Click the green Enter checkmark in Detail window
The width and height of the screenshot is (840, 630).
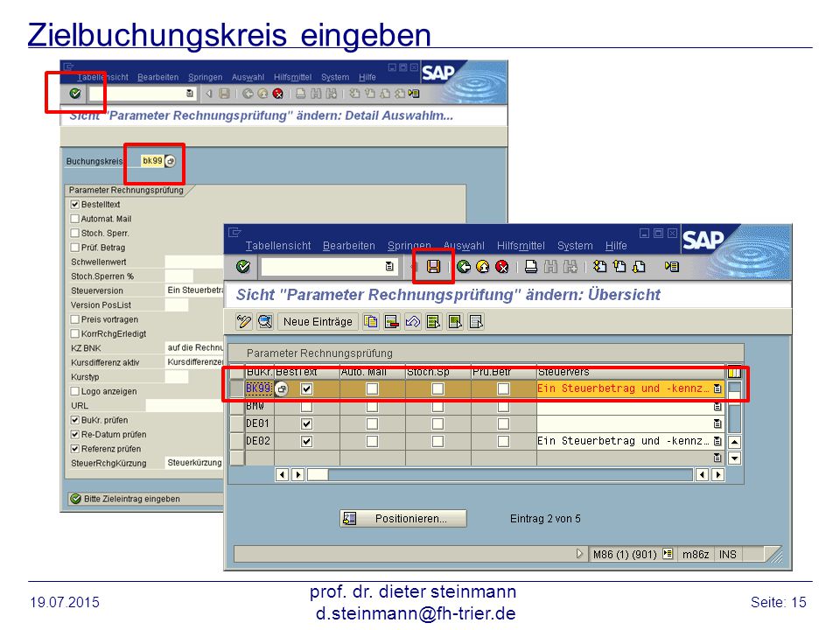click(75, 94)
